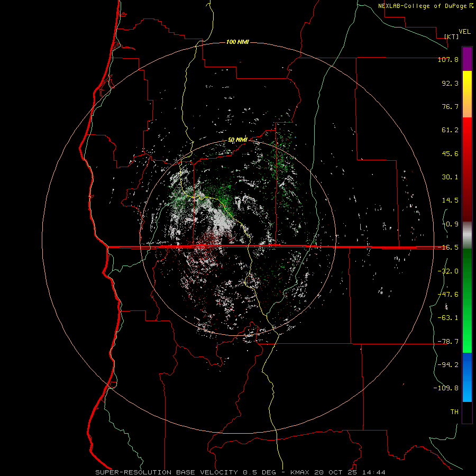This screenshot has width=476, height=476.
Task: Click the purple segment of the color bar
Action: 467,59
